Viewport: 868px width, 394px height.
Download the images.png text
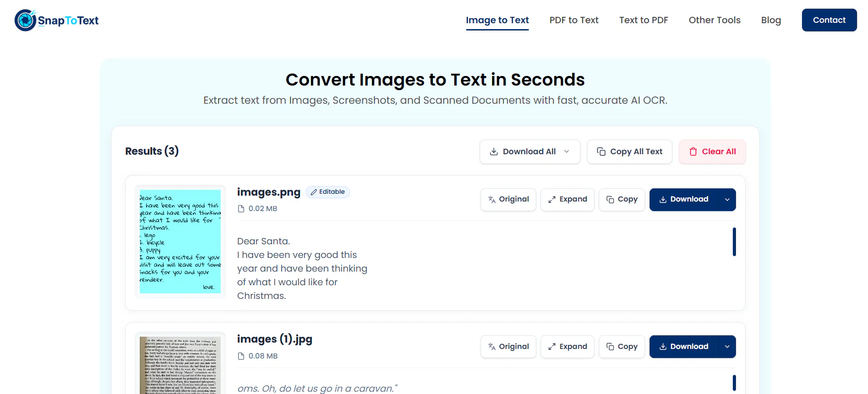pyautogui.click(x=683, y=199)
